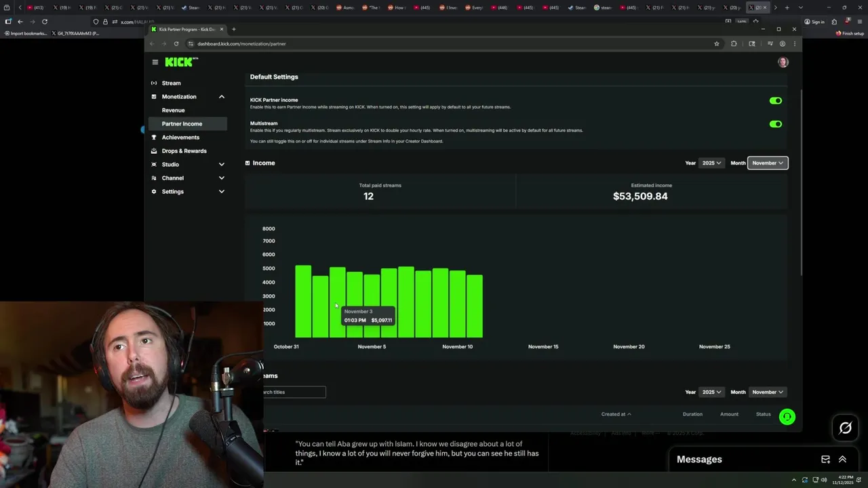The image size is (868, 488).
Task: Click Finish setup in back browser
Action: (850, 33)
